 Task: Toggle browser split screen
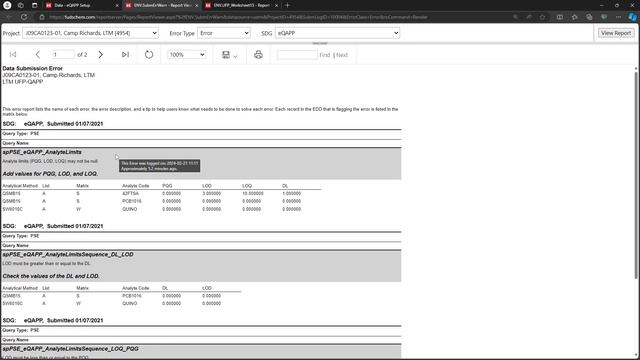[x=560, y=17]
